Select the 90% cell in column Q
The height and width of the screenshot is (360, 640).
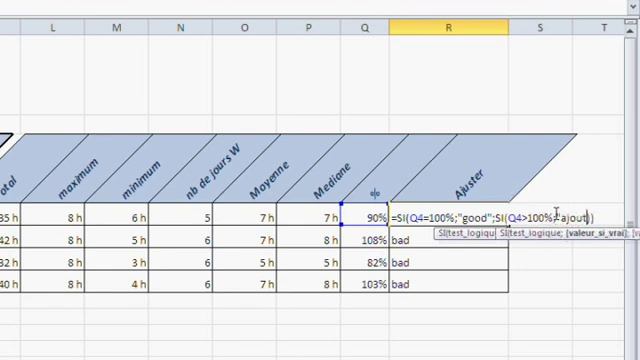[365, 214]
